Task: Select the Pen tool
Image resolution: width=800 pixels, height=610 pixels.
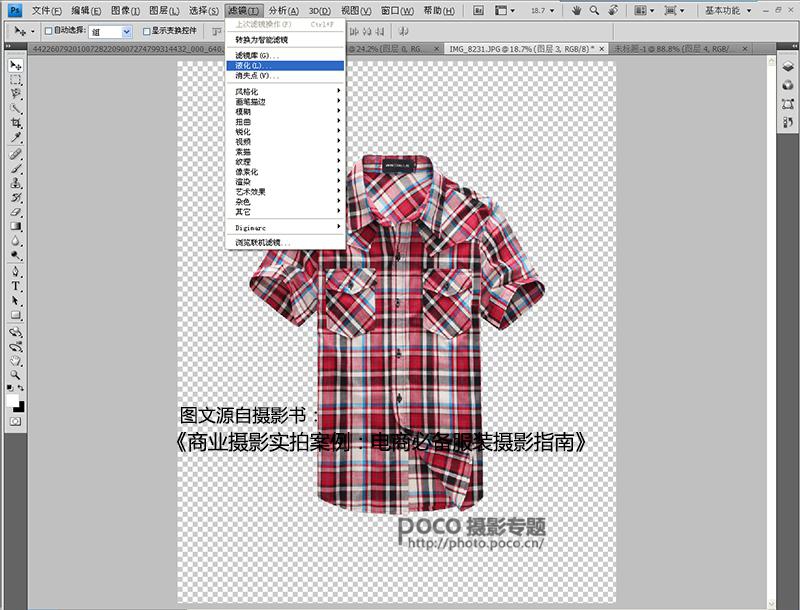Action: (x=13, y=271)
